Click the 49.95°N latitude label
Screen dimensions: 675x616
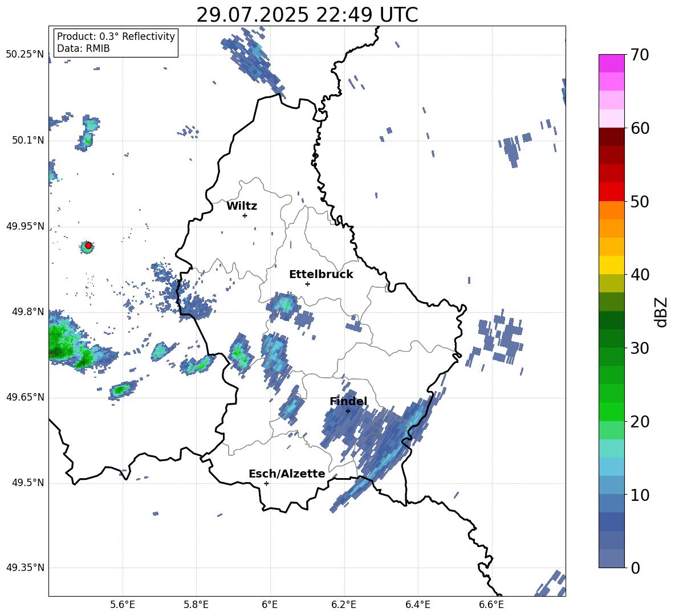25,226
